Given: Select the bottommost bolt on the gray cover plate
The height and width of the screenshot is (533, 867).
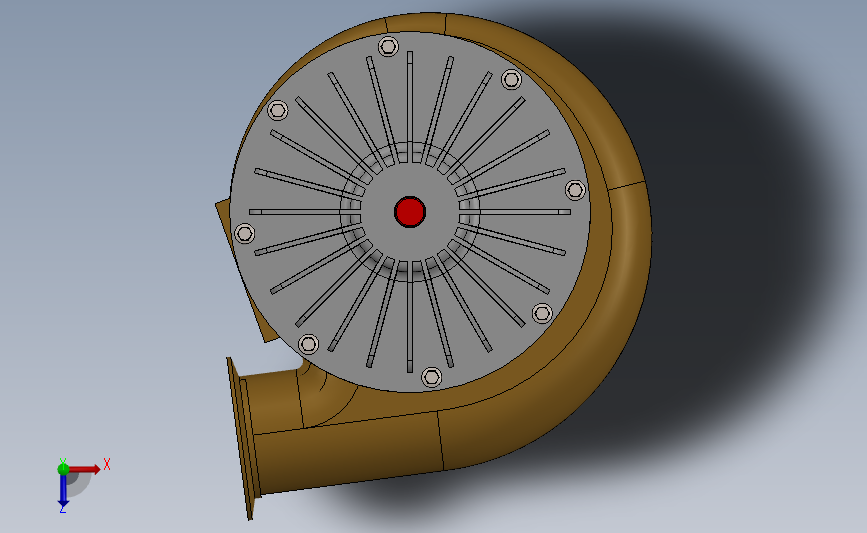Looking at the screenshot, I should pyautogui.click(x=431, y=378).
